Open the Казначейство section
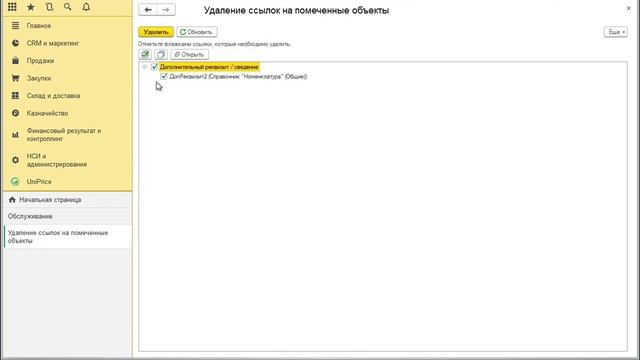Viewport: 640px width, 360px height. coord(47,113)
